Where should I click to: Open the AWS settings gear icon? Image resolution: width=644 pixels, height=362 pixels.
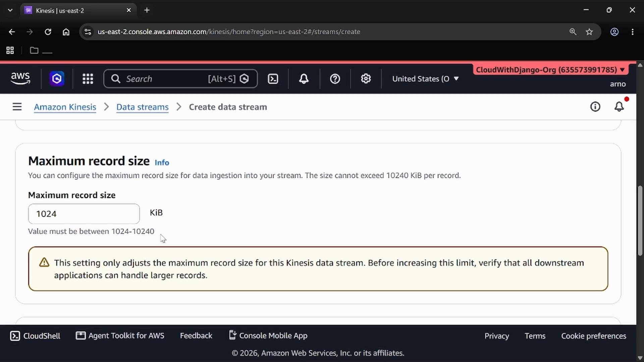366,79
